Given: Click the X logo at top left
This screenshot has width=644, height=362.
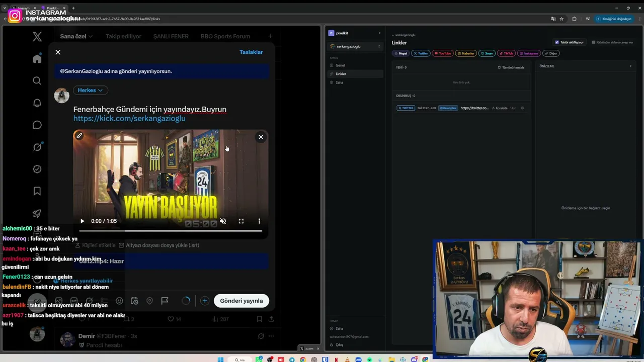Looking at the screenshot, I should (x=37, y=37).
